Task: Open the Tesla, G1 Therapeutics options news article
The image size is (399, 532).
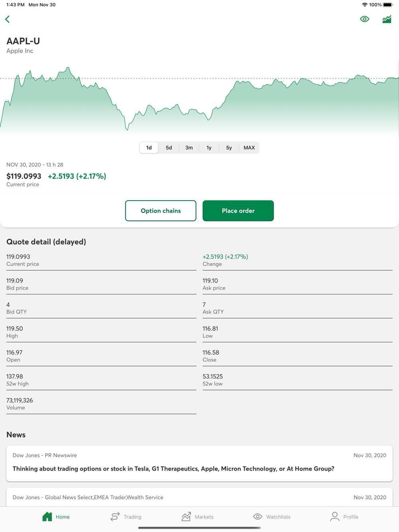Action: [199, 463]
